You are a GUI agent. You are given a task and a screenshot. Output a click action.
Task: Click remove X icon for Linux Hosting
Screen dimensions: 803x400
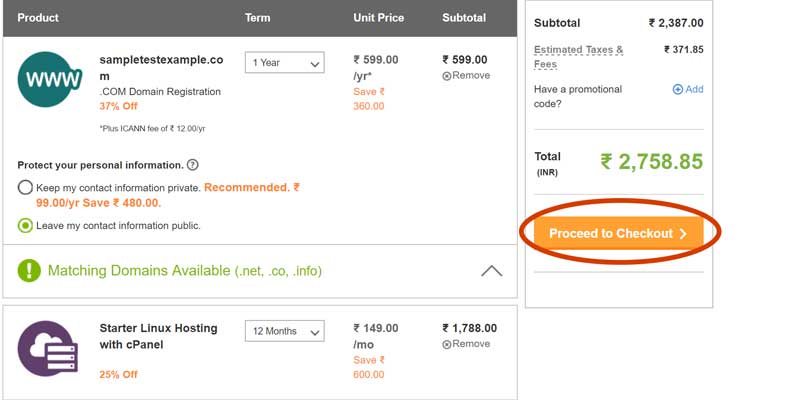[x=447, y=344]
